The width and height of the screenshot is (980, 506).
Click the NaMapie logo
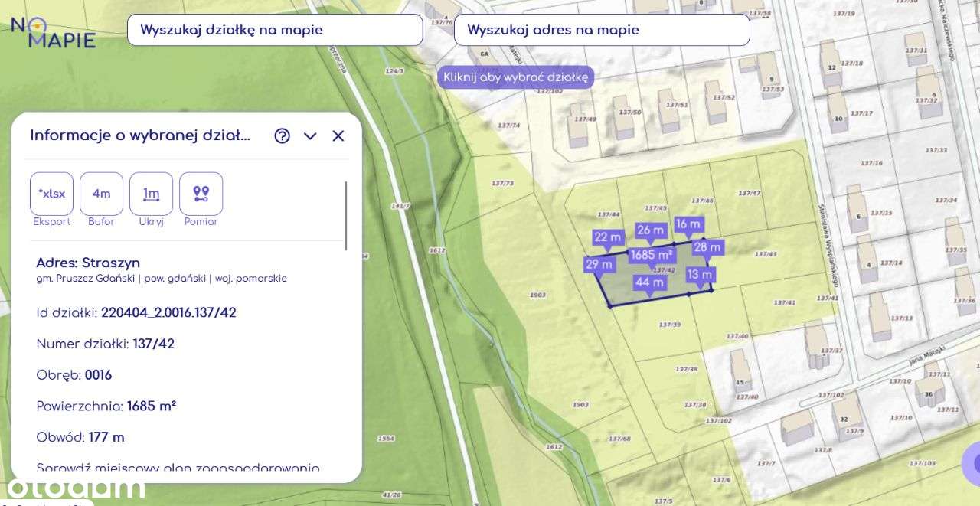[53, 32]
